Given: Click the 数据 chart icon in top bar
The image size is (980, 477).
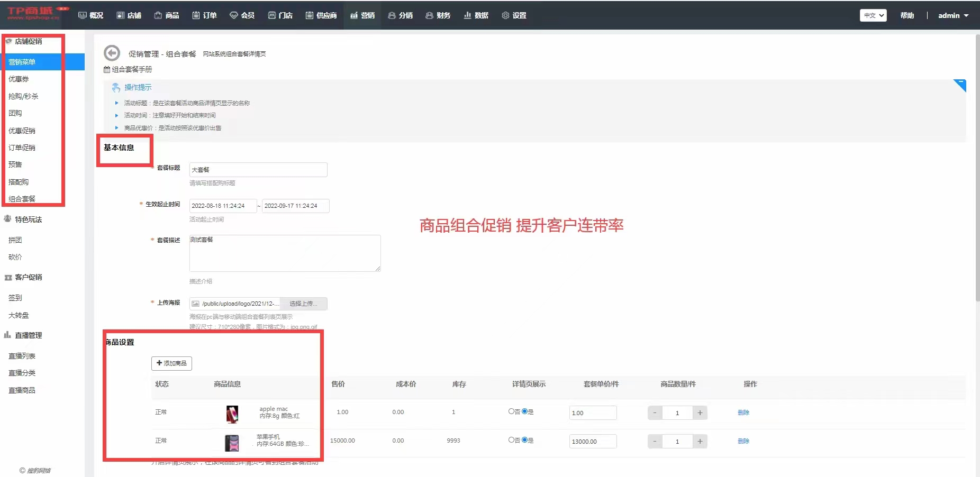Looking at the screenshot, I should (x=467, y=15).
